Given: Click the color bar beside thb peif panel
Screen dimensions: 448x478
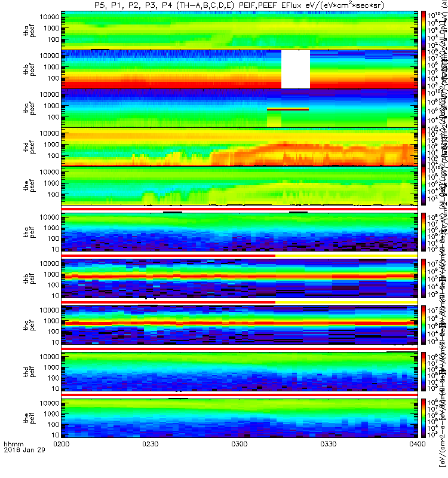Looking at the screenshot, I should (x=424, y=278).
